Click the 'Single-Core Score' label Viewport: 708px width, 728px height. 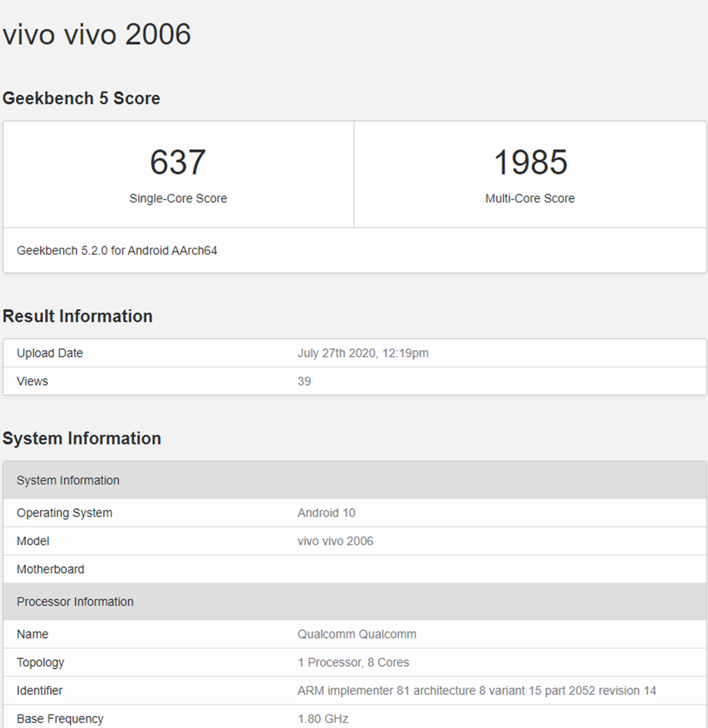pos(178,198)
